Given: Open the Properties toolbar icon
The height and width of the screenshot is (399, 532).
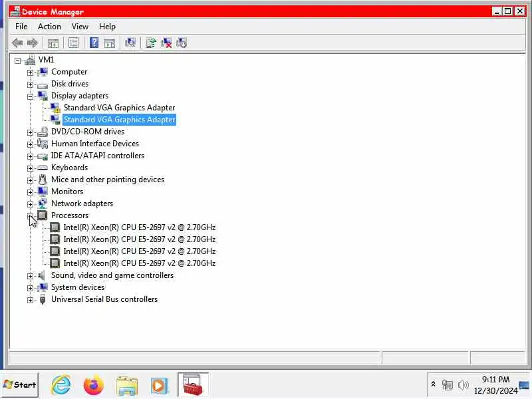Looking at the screenshot, I should click(x=73, y=43).
